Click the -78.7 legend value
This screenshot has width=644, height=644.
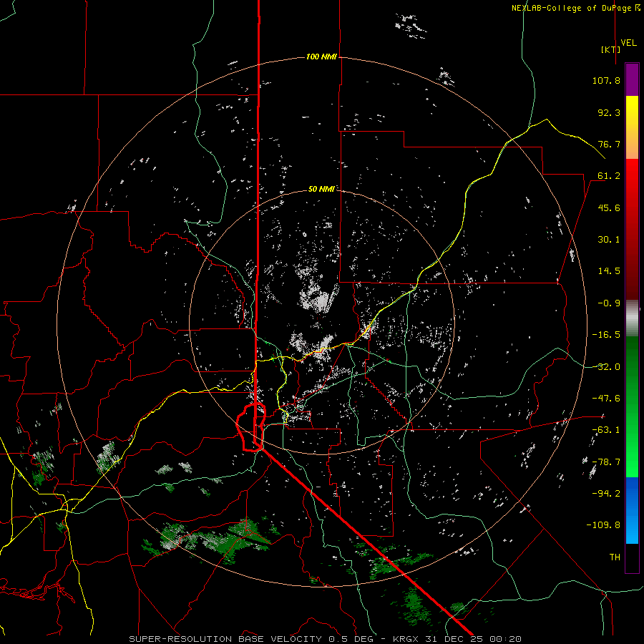coord(606,462)
